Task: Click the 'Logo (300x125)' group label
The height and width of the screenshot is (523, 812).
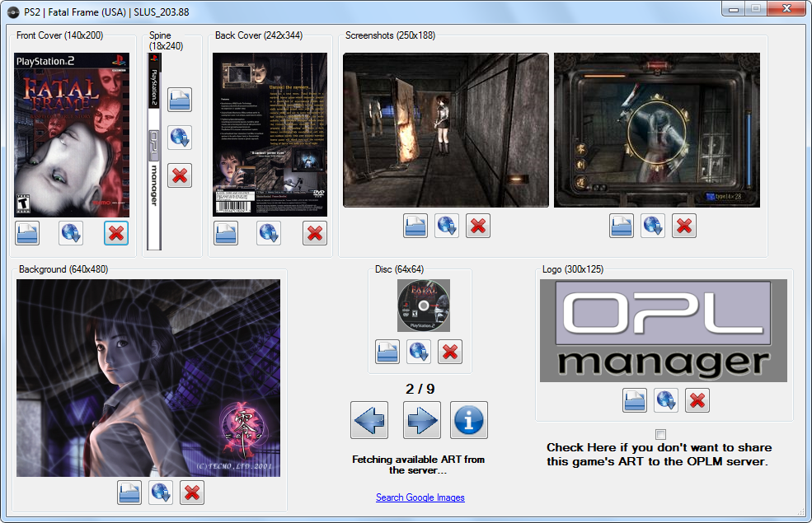Action: 573,269
